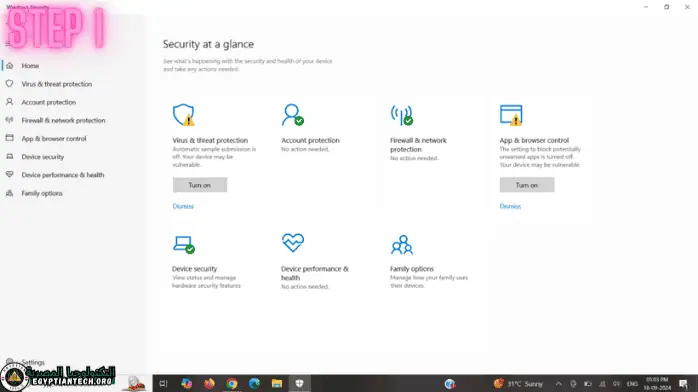698x392 pixels.
Task: Click 'Manage how your family uses their devices' text
Action: tap(429, 282)
